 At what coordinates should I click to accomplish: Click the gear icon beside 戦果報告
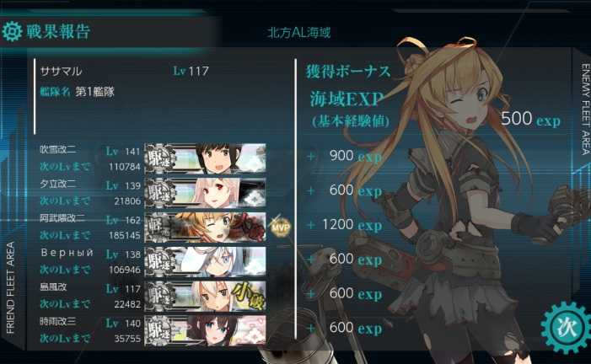pyautogui.click(x=12, y=31)
